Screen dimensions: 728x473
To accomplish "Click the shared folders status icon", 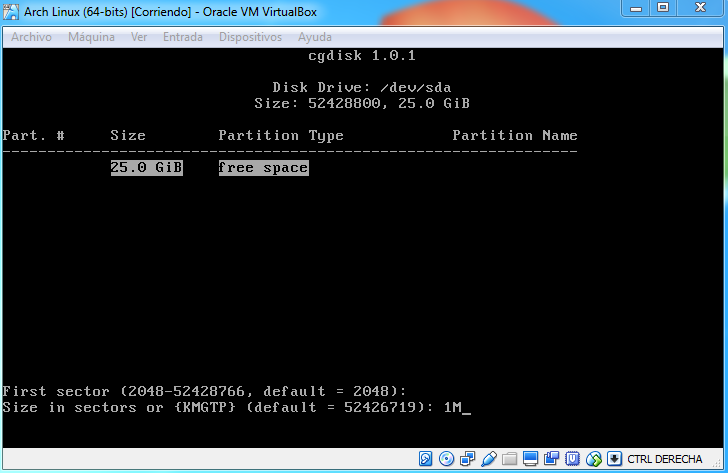I will point(509,459).
